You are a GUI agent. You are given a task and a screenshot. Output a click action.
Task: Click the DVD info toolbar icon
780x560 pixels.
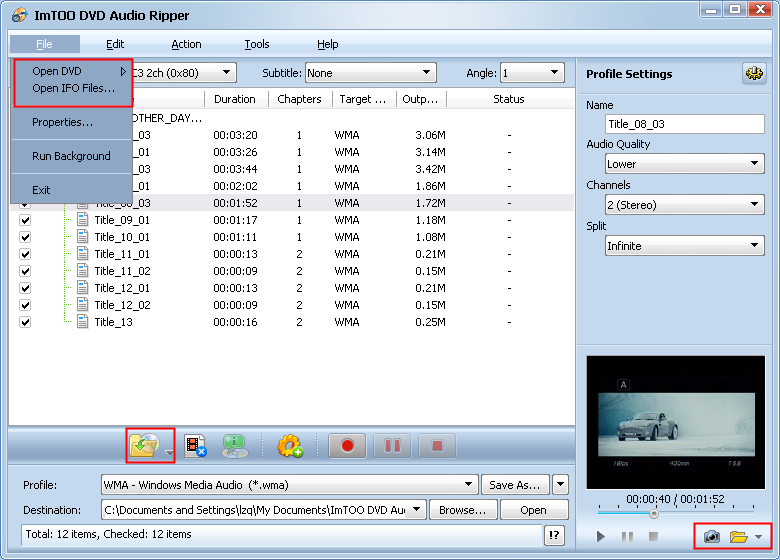[234, 446]
